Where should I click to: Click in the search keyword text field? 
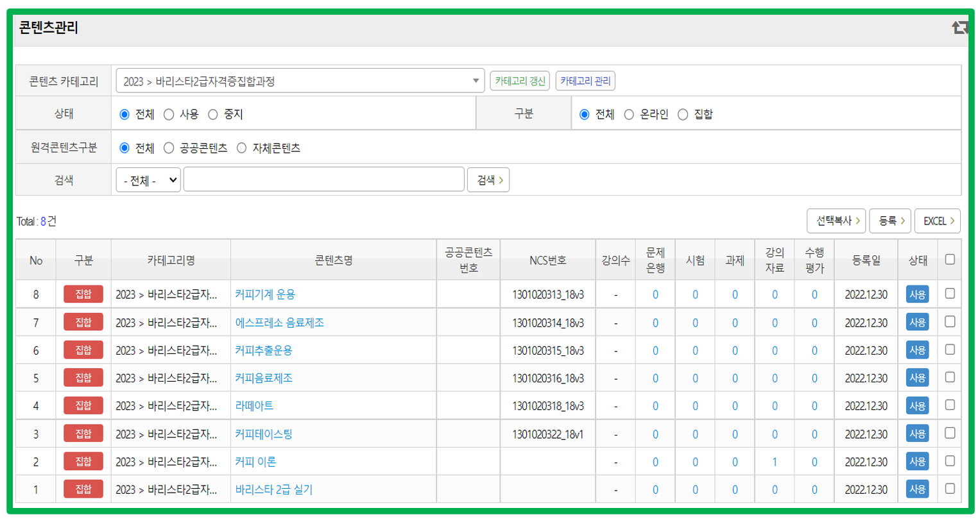pyautogui.click(x=323, y=180)
